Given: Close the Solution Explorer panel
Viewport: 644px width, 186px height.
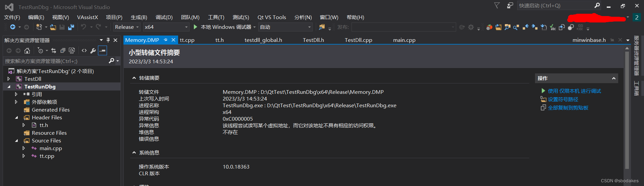Looking at the screenshot, I should click(115, 40).
